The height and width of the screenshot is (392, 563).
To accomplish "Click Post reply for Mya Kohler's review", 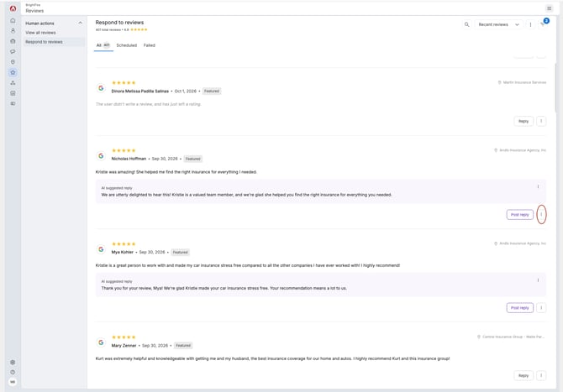I will click(x=519, y=308).
